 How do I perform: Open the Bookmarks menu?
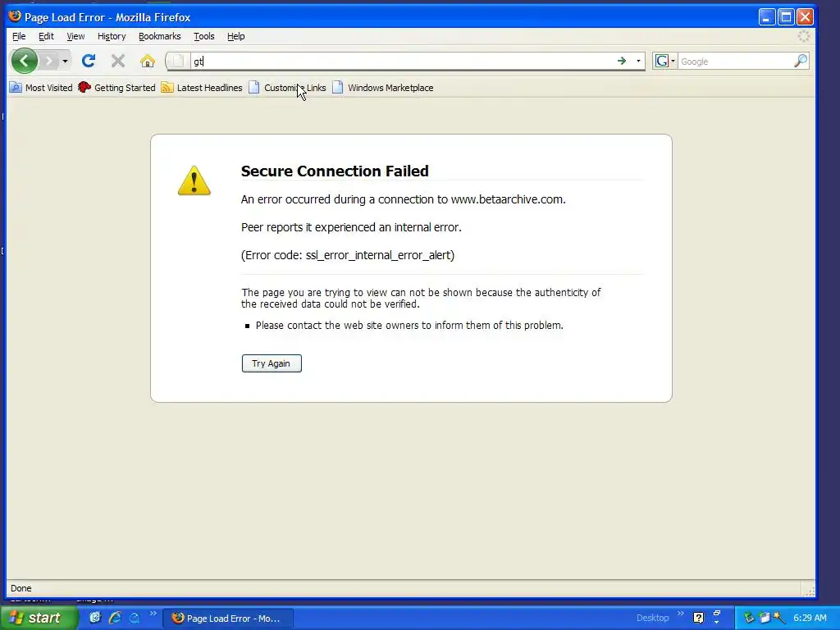(x=160, y=36)
